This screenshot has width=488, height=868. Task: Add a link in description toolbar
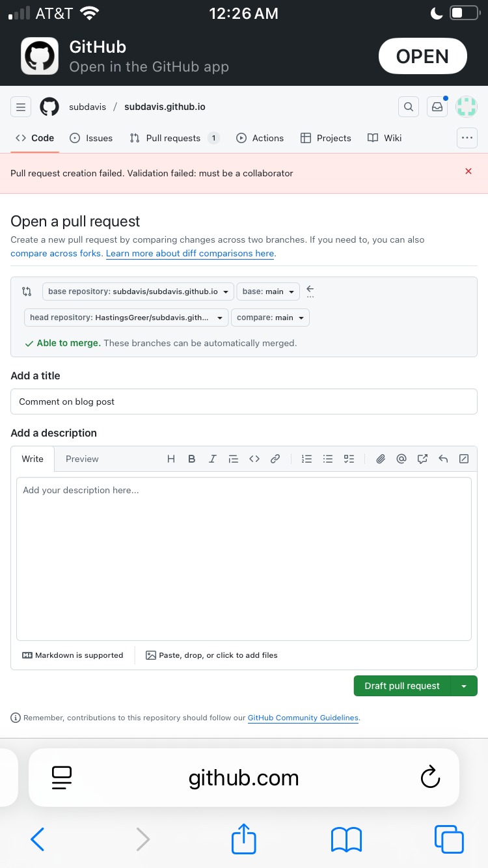click(x=275, y=459)
